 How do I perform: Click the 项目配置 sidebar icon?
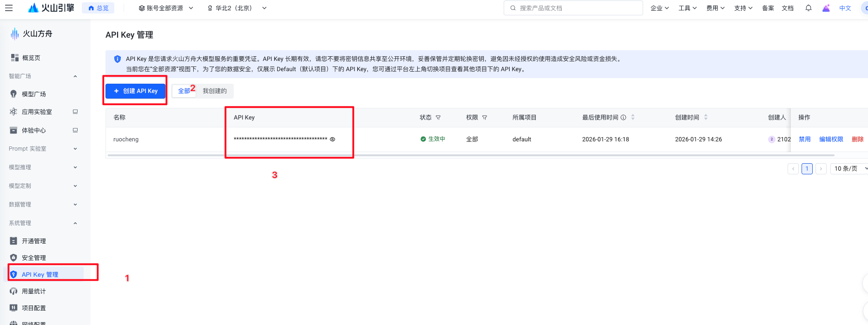coord(13,308)
